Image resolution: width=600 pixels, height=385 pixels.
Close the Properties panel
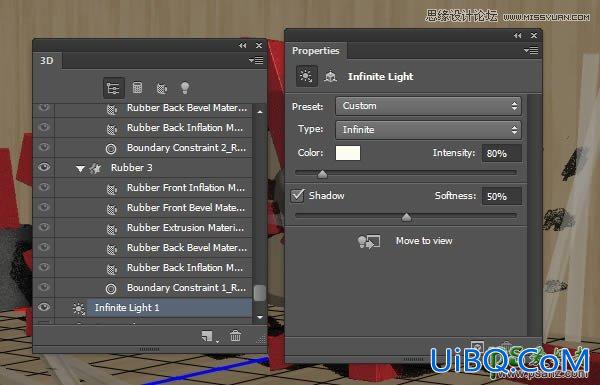click(534, 36)
